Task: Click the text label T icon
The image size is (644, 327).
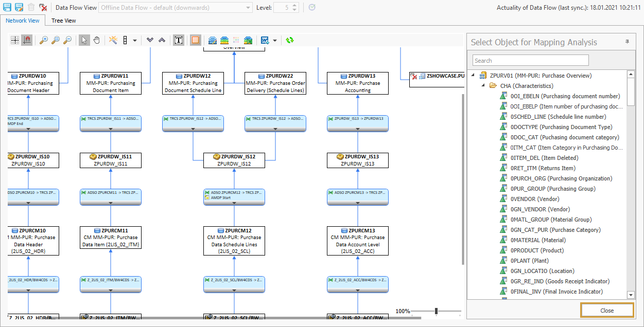Action: (x=179, y=40)
